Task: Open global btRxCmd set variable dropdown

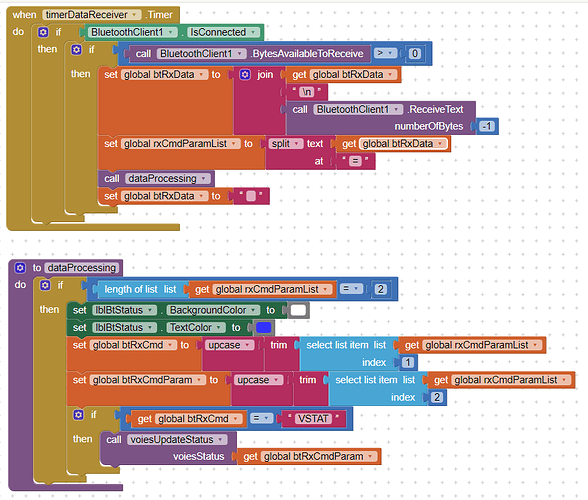Action: point(170,345)
